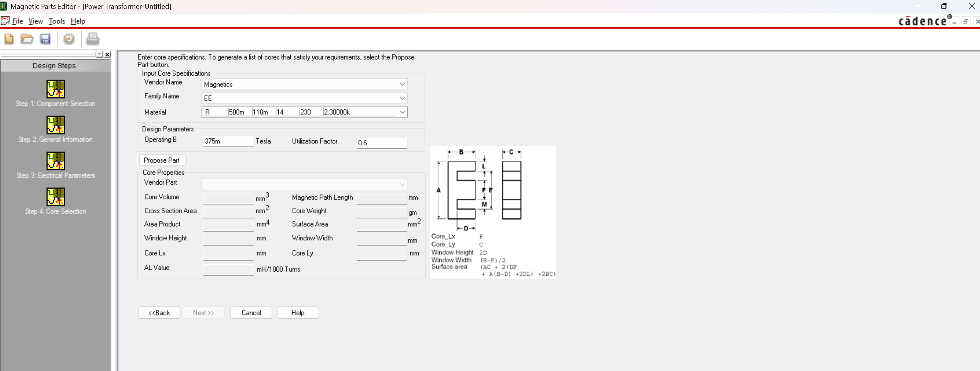Click the <<Back button

point(159,313)
